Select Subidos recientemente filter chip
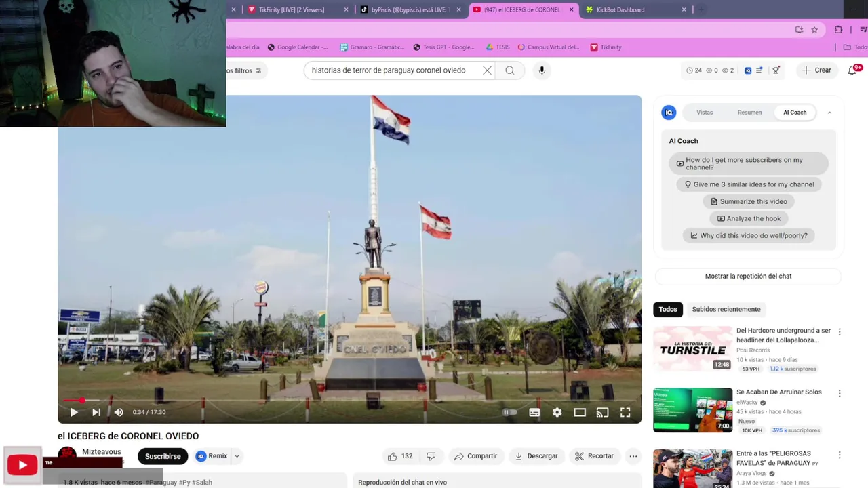 tap(726, 309)
